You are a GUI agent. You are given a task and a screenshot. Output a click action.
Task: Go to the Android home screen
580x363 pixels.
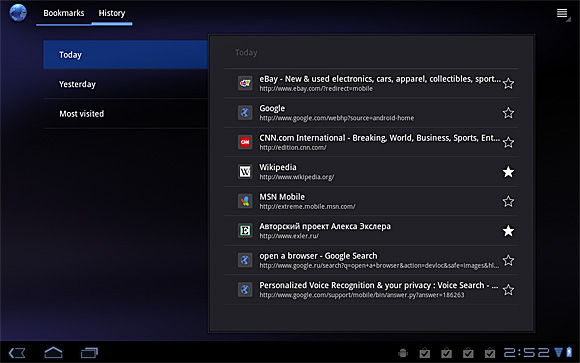(53, 352)
